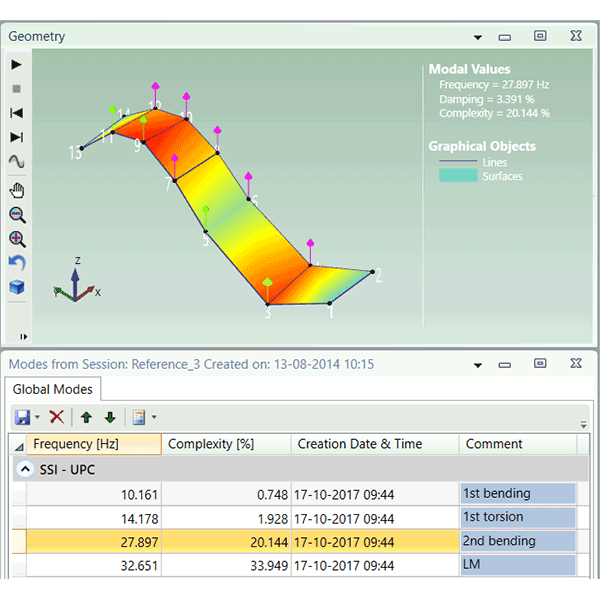Move the mode up with the green arrow

tap(87, 417)
